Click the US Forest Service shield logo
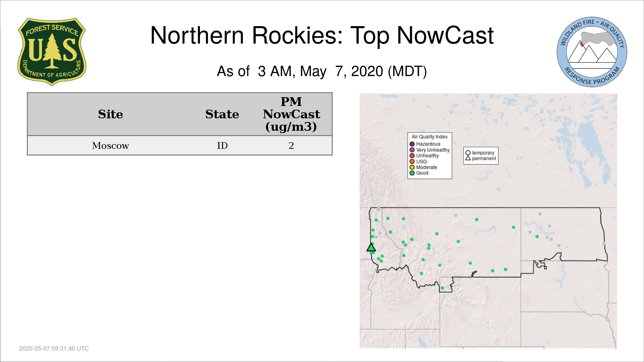This screenshot has height=362, width=644. click(52, 52)
